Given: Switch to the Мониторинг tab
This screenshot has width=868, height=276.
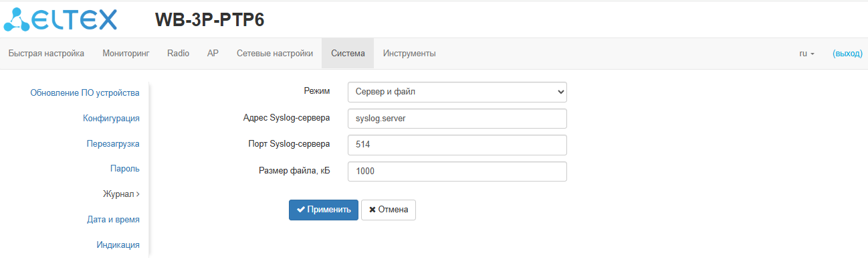Looking at the screenshot, I should coord(126,54).
